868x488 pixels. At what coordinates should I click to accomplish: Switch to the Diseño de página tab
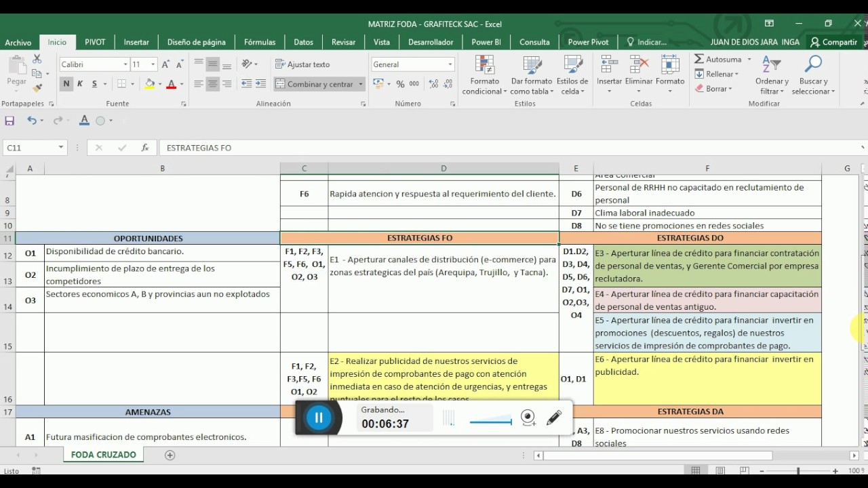(197, 42)
